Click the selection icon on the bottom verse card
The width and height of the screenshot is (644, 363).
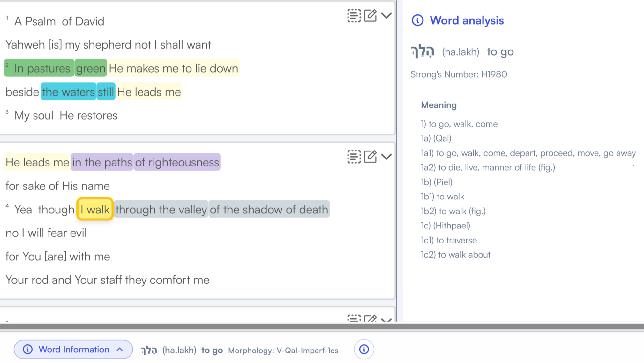354,319
